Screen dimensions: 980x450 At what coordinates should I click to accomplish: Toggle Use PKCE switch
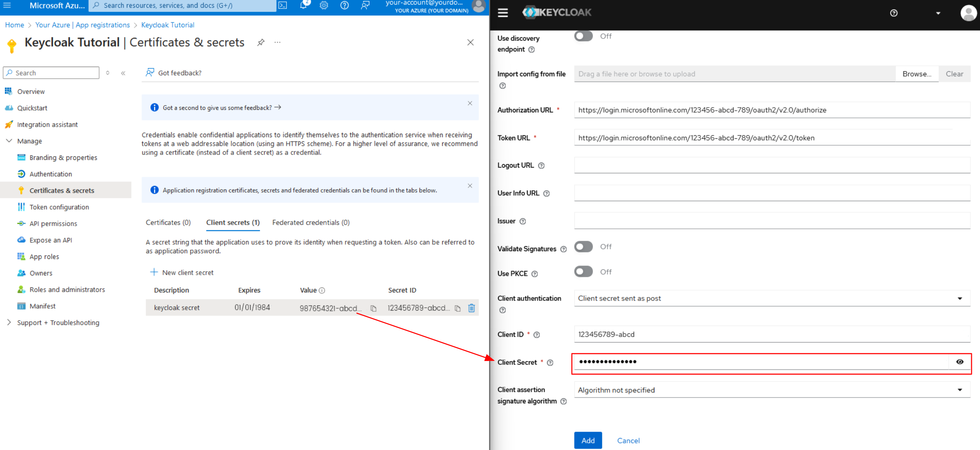(583, 272)
